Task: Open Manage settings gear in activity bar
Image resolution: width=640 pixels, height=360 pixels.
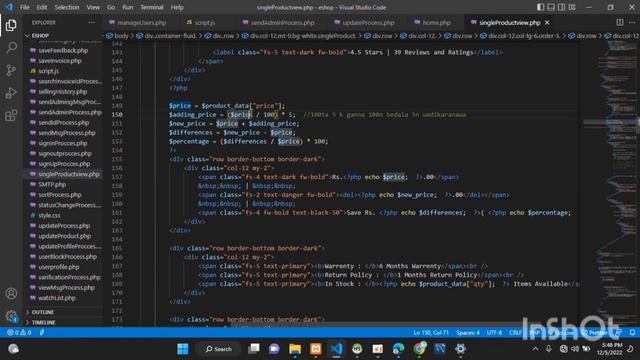Action: pos(11,316)
